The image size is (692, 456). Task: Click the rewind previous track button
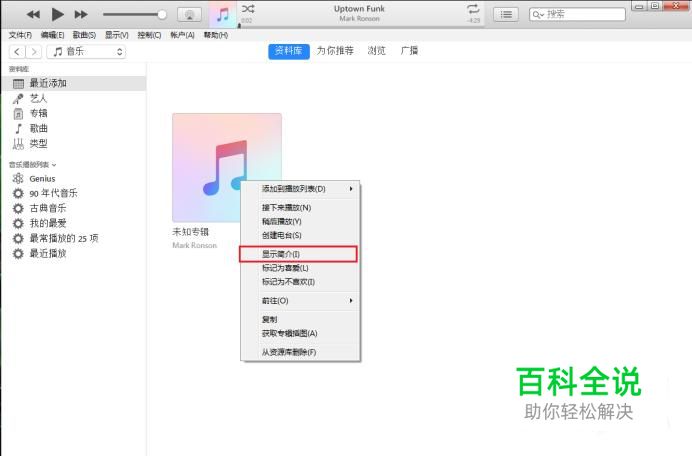[33, 15]
